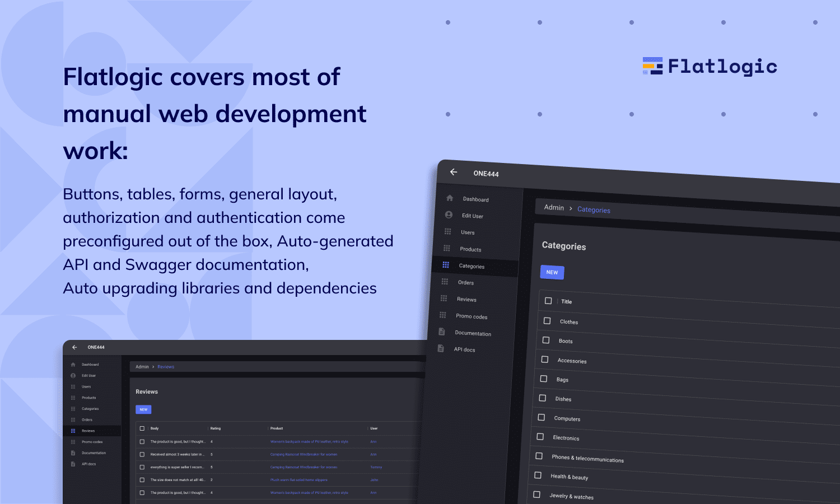The height and width of the screenshot is (504, 840).
Task: Check the select-all checkbox in Categories table header
Action: click(548, 300)
